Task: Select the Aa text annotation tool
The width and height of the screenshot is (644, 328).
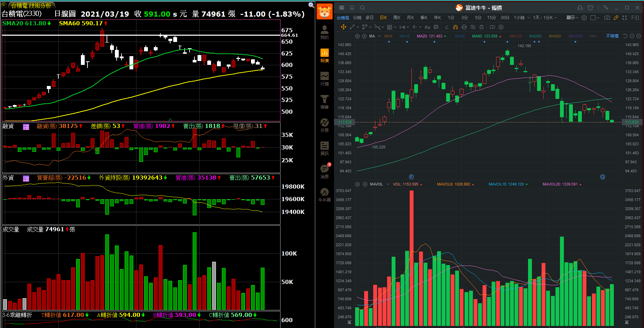Action: click(427, 27)
